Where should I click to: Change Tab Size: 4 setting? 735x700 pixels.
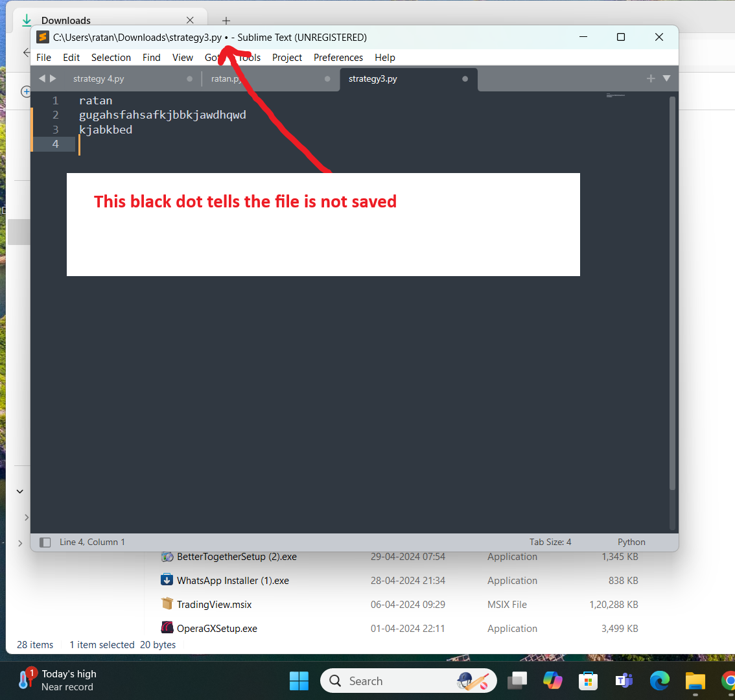pos(550,542)
